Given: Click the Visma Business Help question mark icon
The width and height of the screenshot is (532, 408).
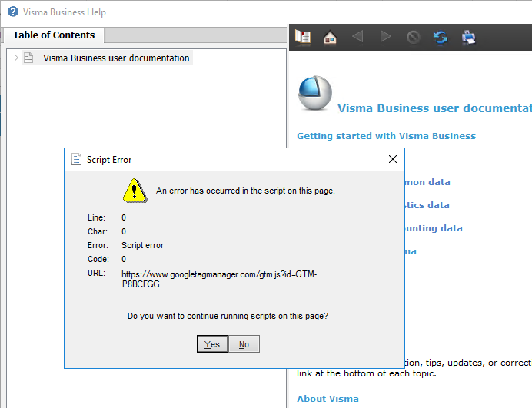Looking at the screenshot, I should pyautogui.click(x=13, y=12).
